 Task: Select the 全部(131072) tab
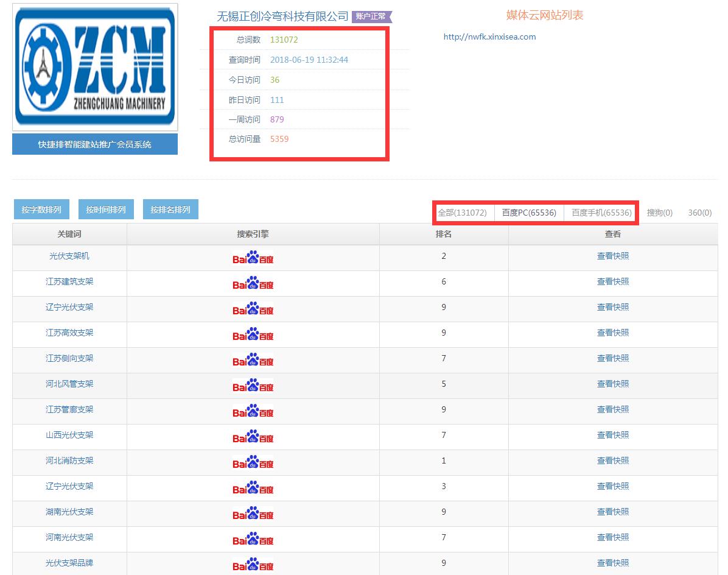(x=462, y=213)
